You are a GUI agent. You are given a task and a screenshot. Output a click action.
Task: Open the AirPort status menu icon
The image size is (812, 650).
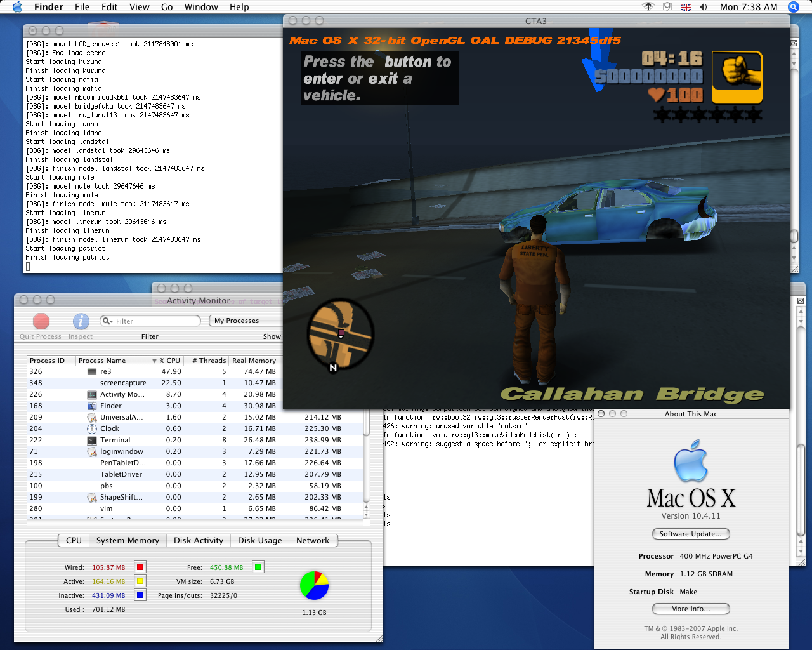pyautogui.click(x=648, y=7)
